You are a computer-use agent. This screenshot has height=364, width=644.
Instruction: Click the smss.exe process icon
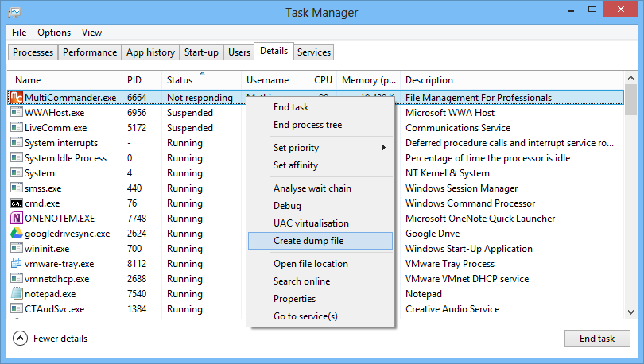coord(17,188)
